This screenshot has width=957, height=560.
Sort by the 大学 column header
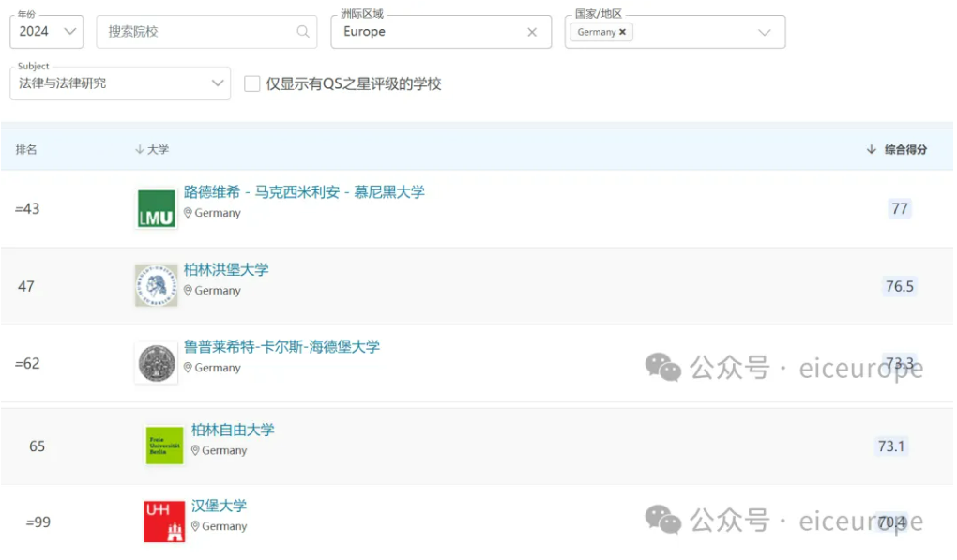pos(158,149)
